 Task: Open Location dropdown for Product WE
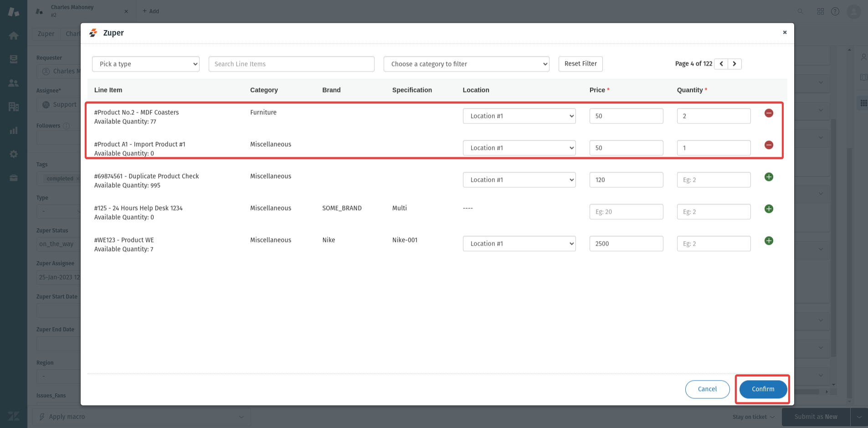pos(519,243)
